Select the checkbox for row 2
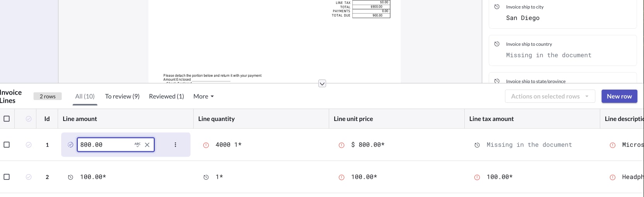This screenshot has height=197, width=644. (7, 177)
